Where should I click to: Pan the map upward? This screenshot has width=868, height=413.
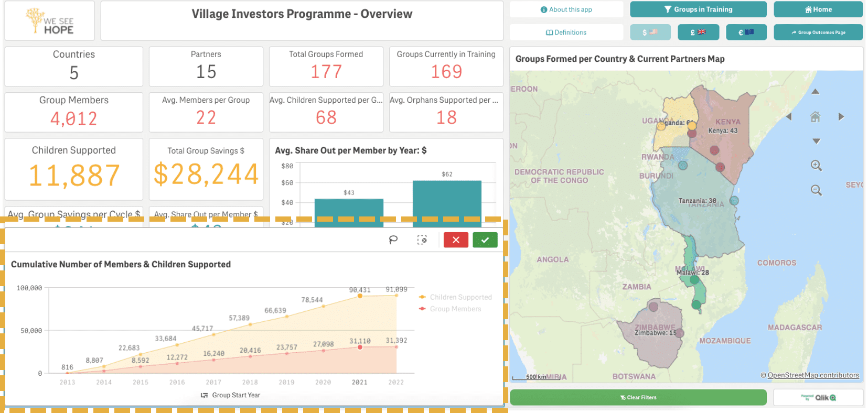815,92
